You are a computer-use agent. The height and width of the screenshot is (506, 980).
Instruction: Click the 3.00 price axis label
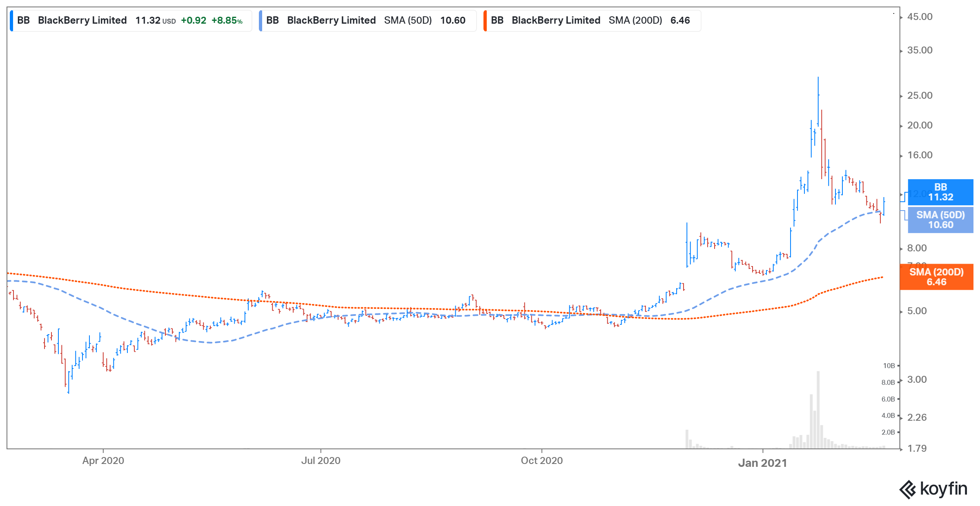coord(917,379)
